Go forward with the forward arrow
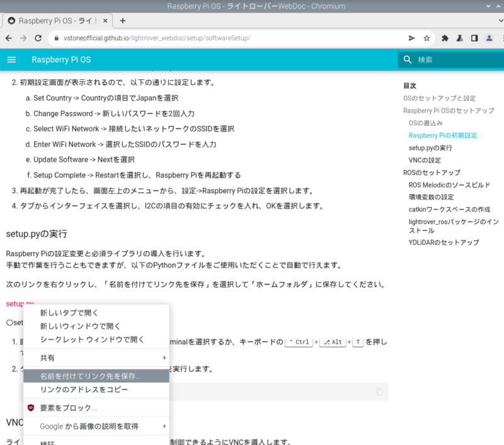The height and width of the screenshot is (445, 504). (23, 38)
